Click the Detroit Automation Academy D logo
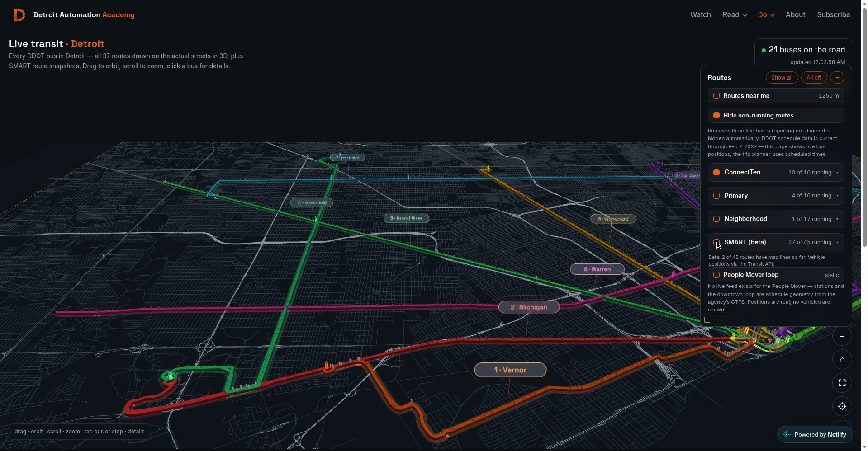This screenshot has height=451, width=868. [x=19, y=15]
